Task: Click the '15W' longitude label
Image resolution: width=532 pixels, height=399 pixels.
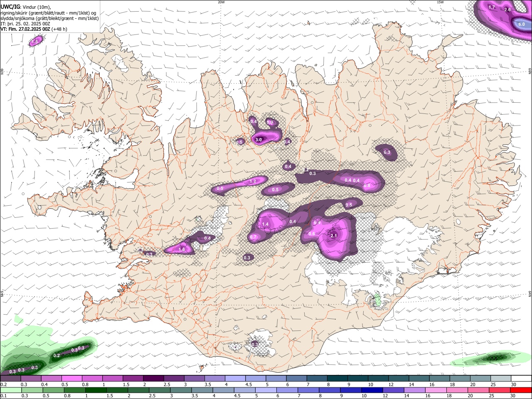Action: (x=440, y=2)
